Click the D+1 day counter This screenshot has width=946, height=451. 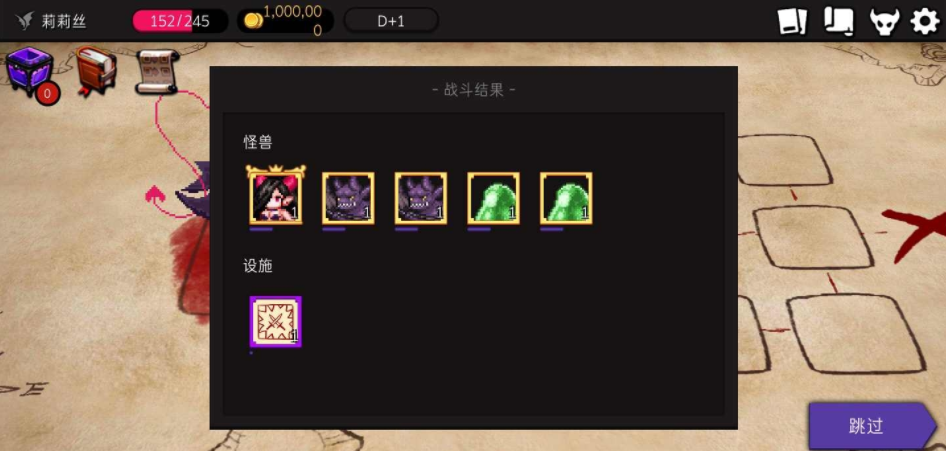[x=391, y=21]
